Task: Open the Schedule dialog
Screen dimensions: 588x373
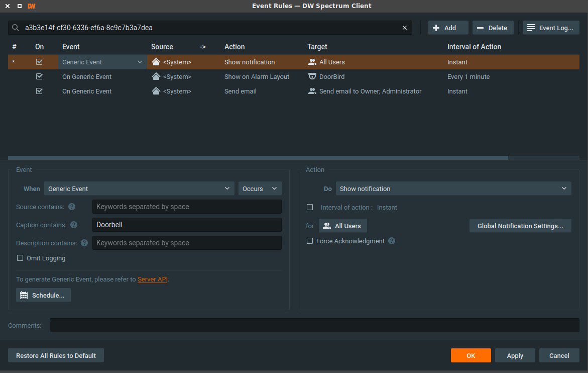Action: (x=43, y=295)
